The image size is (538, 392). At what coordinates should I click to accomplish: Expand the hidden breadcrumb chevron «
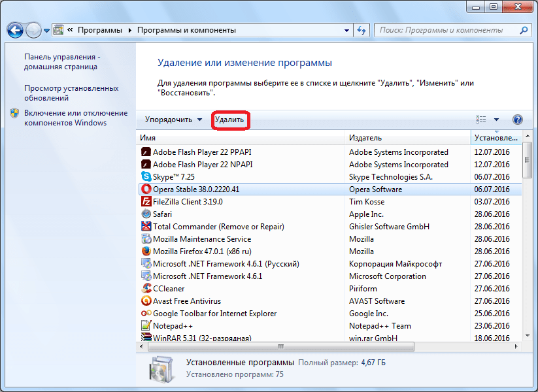(x=70, y=30)
